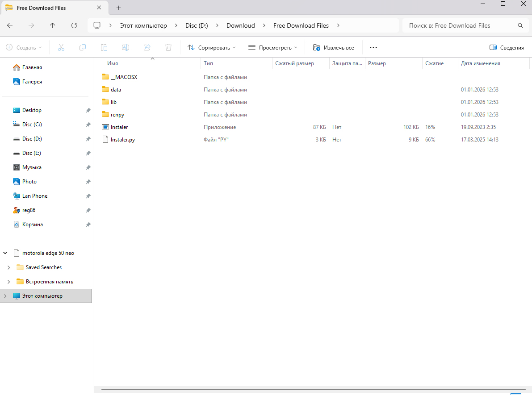Select the Instaler.py file
The image size is (532, 395).
coord(122,140)
